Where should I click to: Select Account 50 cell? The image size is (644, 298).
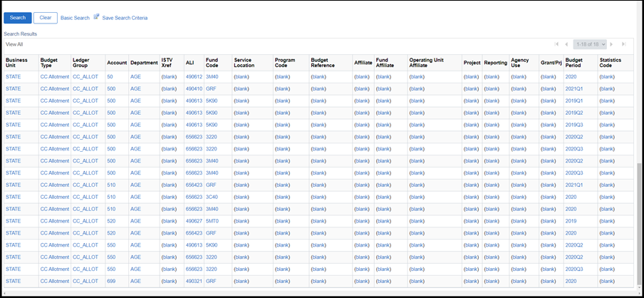click(110, 77)
